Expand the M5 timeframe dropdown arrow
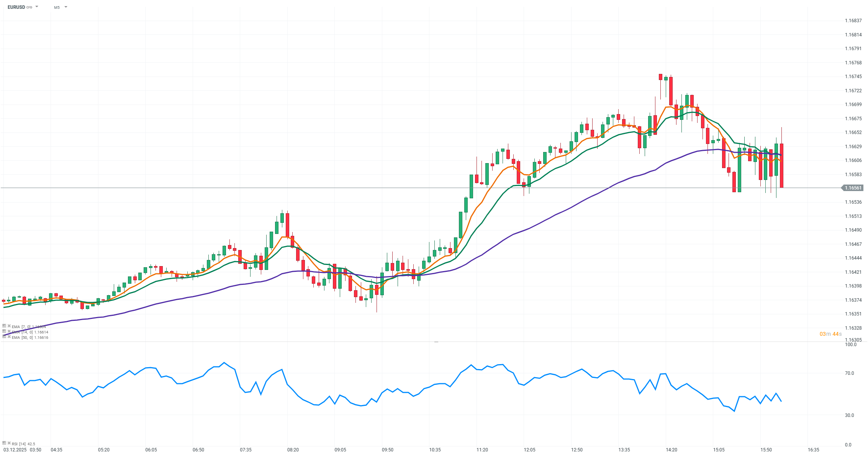Viewport: 868px width, 456px height. click(x=66, y=7)
